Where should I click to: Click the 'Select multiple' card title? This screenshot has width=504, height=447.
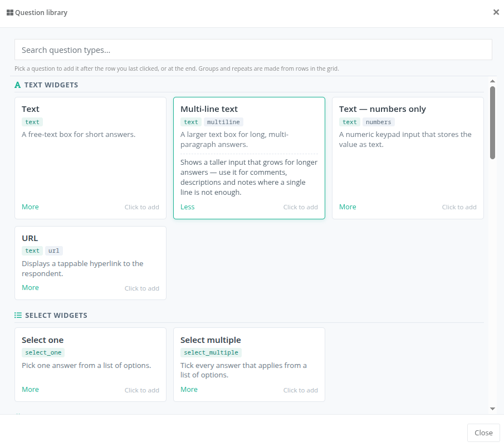coord(211,340)
